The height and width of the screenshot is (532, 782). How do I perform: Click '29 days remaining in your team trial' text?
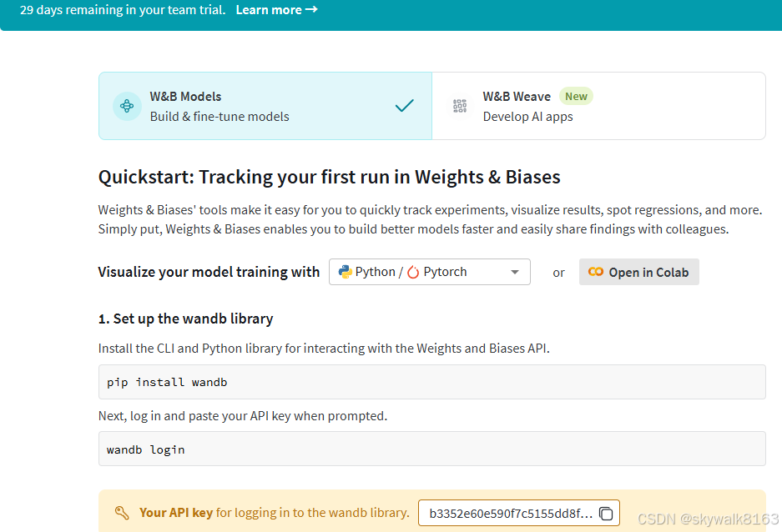pyautogui.click(x=123, y=10)
